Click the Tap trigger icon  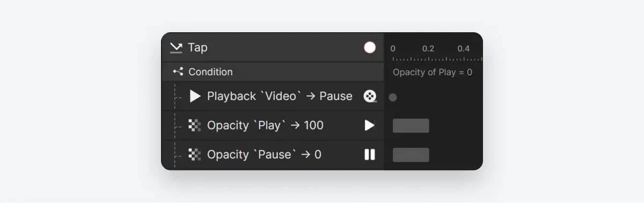pyautogui.click(x=176, y=48)
